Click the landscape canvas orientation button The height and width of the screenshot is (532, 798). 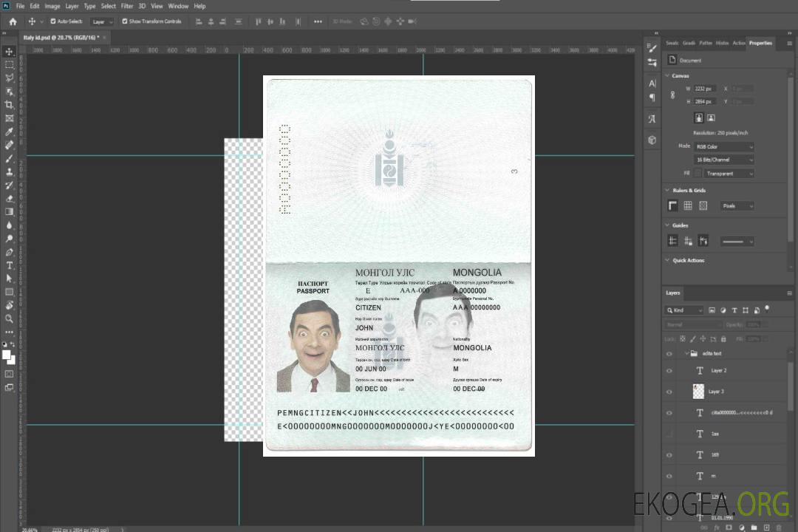[x=711, y=118]
